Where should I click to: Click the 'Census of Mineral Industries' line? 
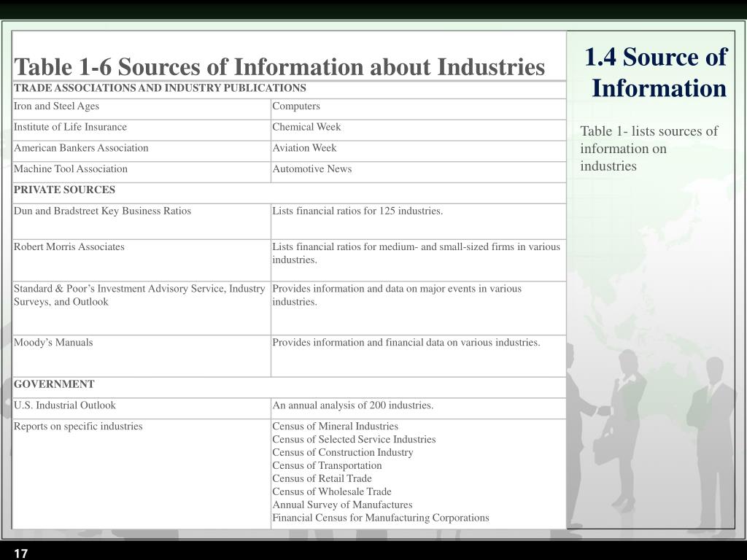(336, 426)
